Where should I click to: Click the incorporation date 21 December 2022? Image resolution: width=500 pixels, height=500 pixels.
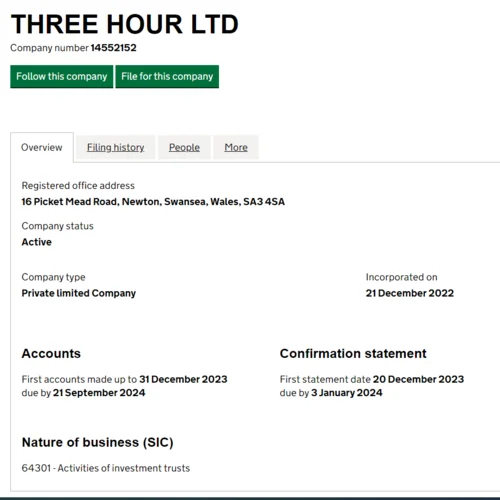click(x=410, y=293)
